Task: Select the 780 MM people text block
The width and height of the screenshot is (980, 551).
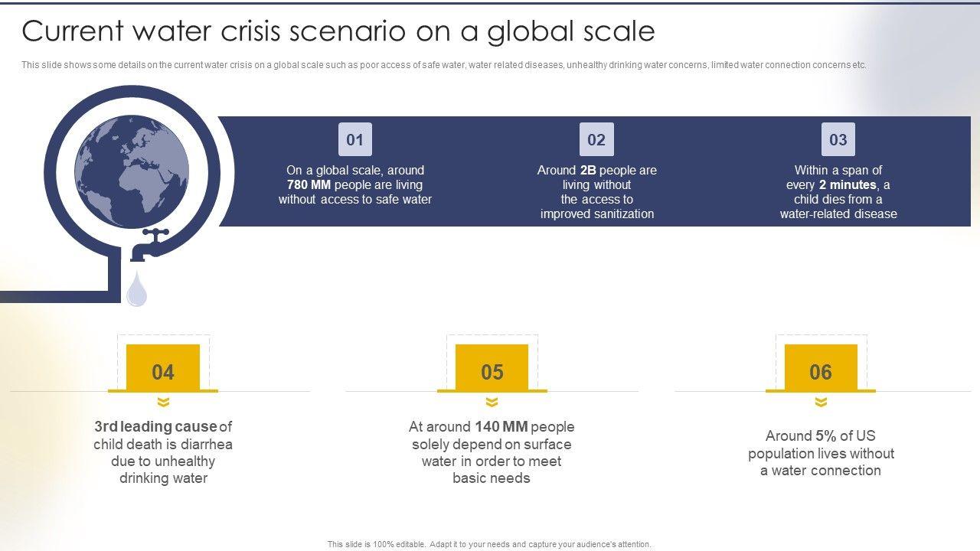Action: [355, 185]
